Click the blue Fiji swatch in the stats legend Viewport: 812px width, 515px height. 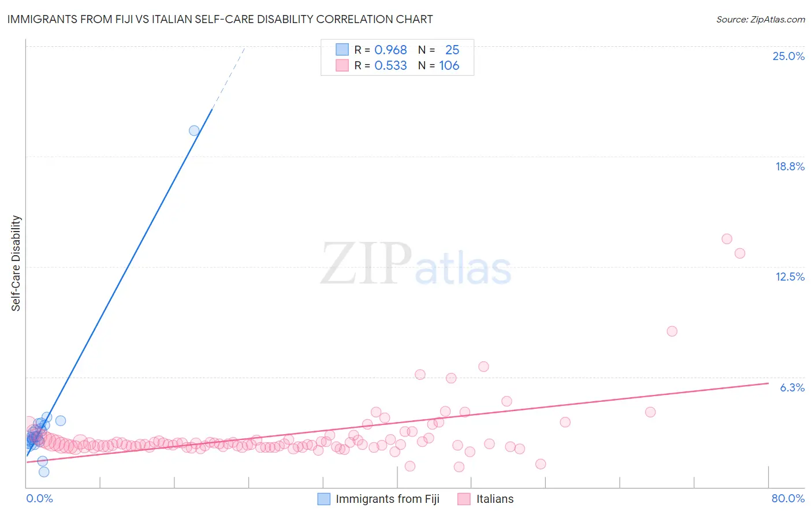click(342, 50)
